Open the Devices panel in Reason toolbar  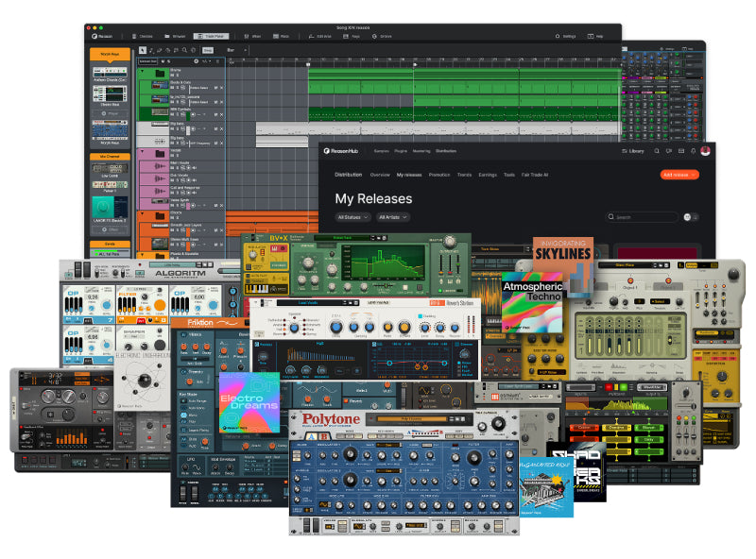point(143,37)
